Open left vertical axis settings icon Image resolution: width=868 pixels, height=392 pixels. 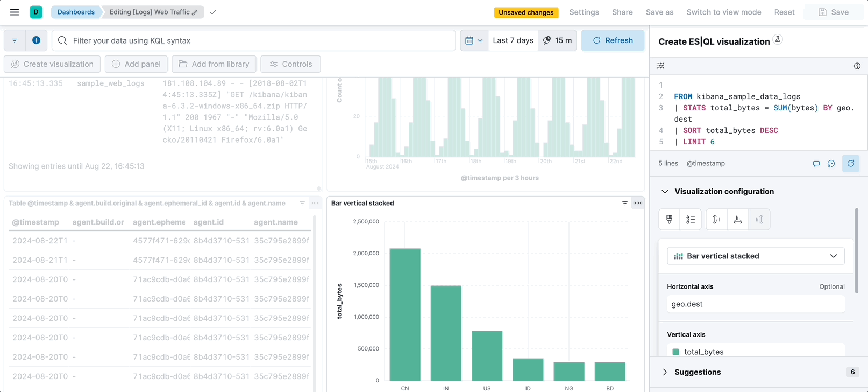(x=716, y=220)
